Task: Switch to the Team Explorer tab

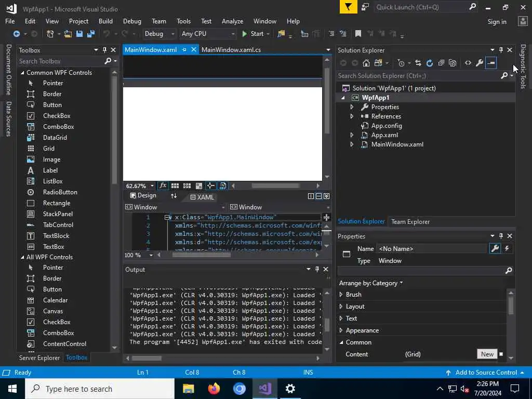Action: point(410,221)
